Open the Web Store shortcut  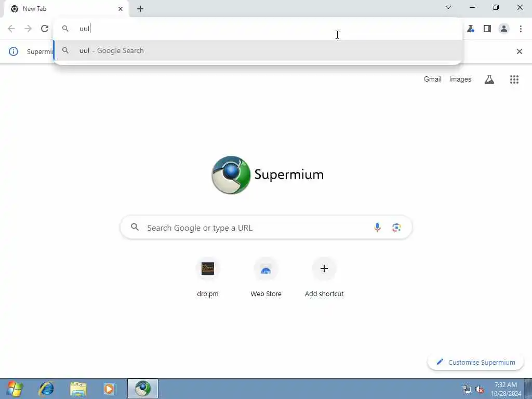(266, 277)
